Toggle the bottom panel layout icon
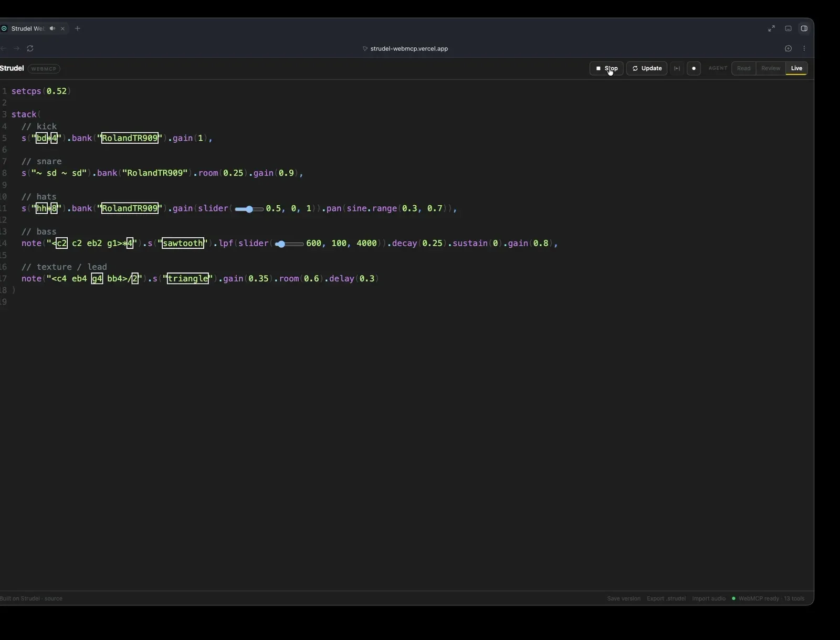840x640 pixels. point(788,28)
